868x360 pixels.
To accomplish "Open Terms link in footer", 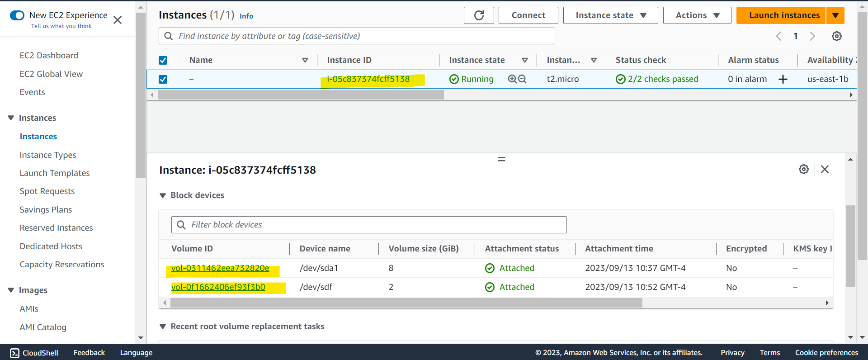I will tap(770, 353).
